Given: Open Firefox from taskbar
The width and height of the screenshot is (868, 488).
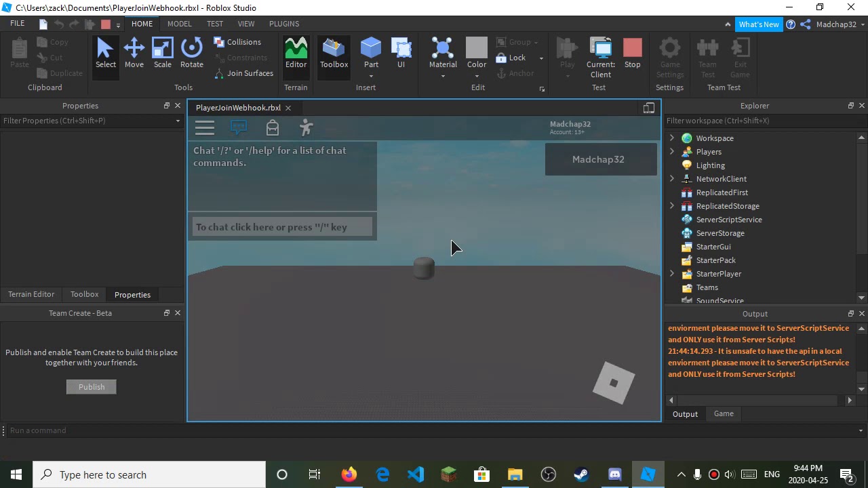Looking at the screenshot, I should pos(349,474).
